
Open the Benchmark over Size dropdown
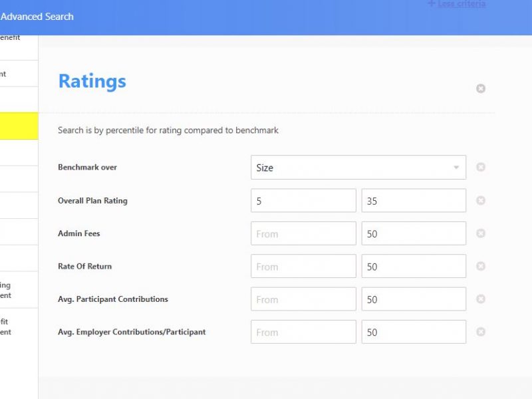point(358,168)
